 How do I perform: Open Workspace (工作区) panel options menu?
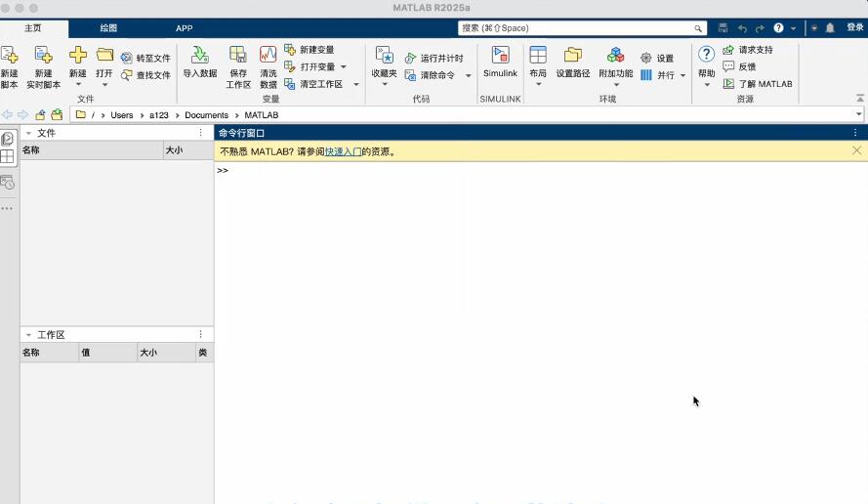[201, 334]
